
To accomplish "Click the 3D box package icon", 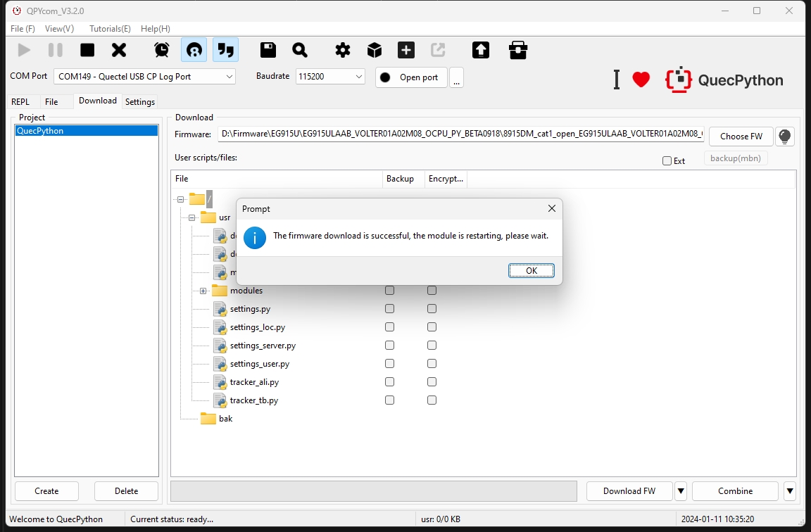I will tap(375, 50).
